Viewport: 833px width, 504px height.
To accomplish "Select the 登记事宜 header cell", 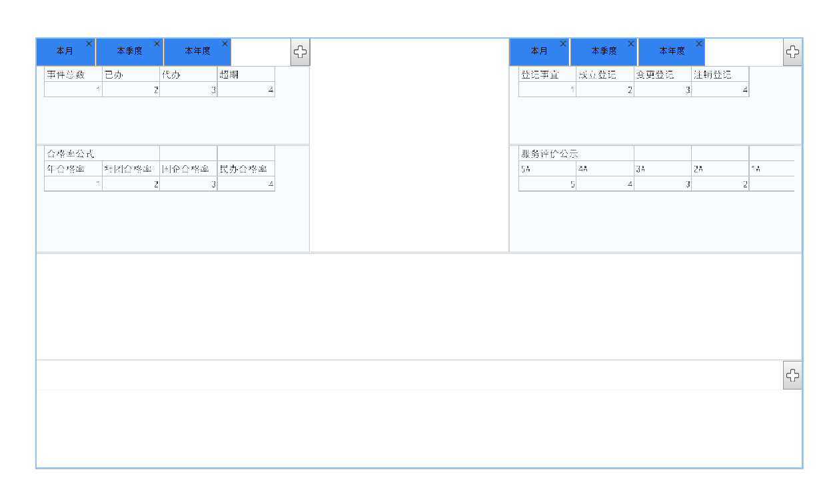I will pyautogui.click(x=548, y=75).
